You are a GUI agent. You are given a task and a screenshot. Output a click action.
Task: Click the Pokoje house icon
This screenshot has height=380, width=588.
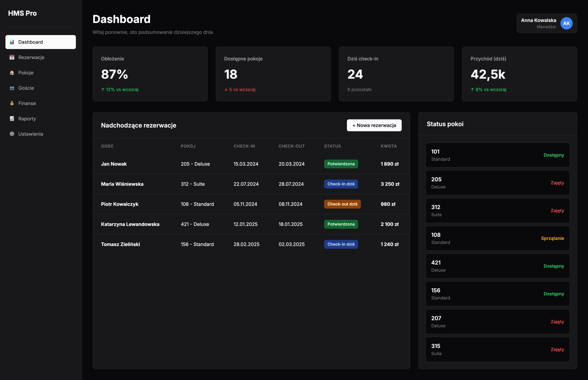click(12, 73)
